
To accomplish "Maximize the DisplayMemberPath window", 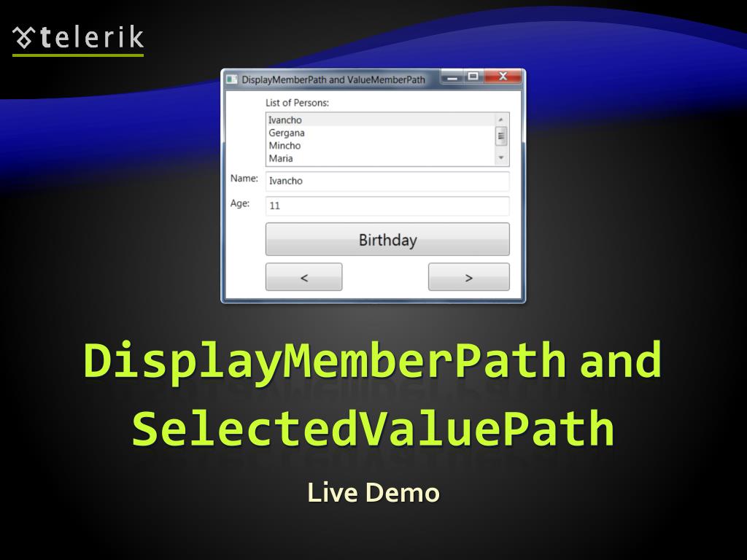I will click(473, 77).
